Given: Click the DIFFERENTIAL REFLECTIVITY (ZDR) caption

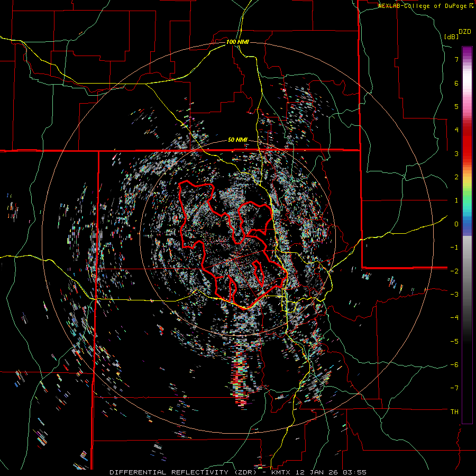Looking at the screenshot, I should [x=184, y=472].
